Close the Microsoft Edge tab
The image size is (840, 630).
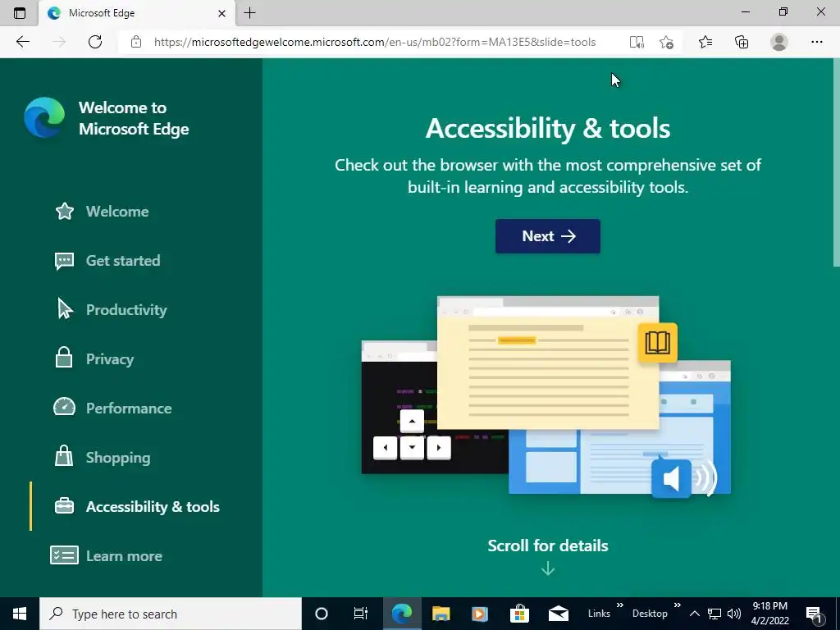click(x=221, y=13)
